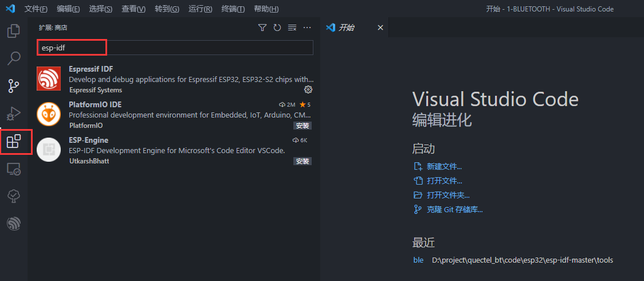Image resolution: width=644 pixels, height=281 pixels.
Task: Click 新建文件... link
Action: coord(445,166)
